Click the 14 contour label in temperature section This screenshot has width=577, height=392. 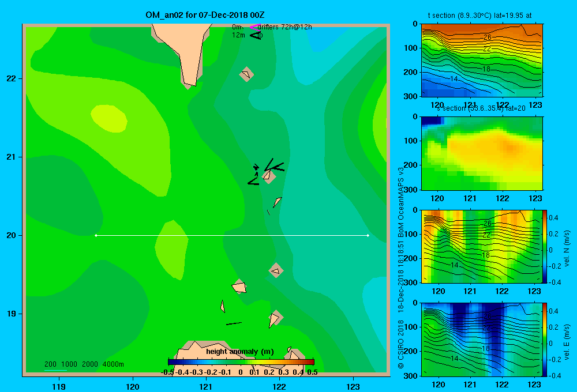pos(454,79)
